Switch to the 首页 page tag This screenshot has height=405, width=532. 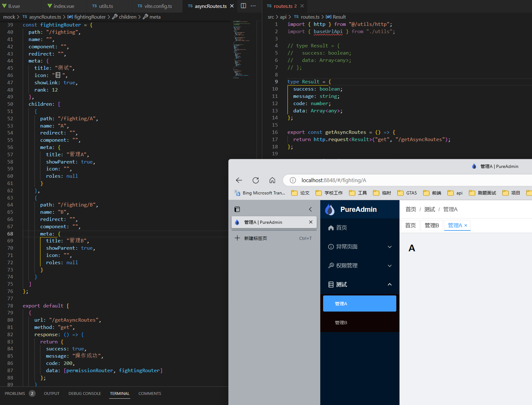411,225
